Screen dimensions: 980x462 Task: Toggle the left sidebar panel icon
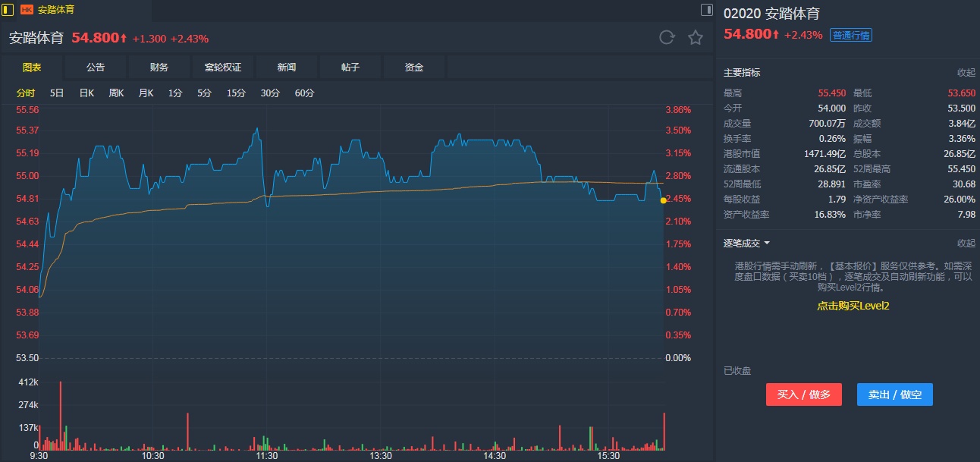[8, 10]
